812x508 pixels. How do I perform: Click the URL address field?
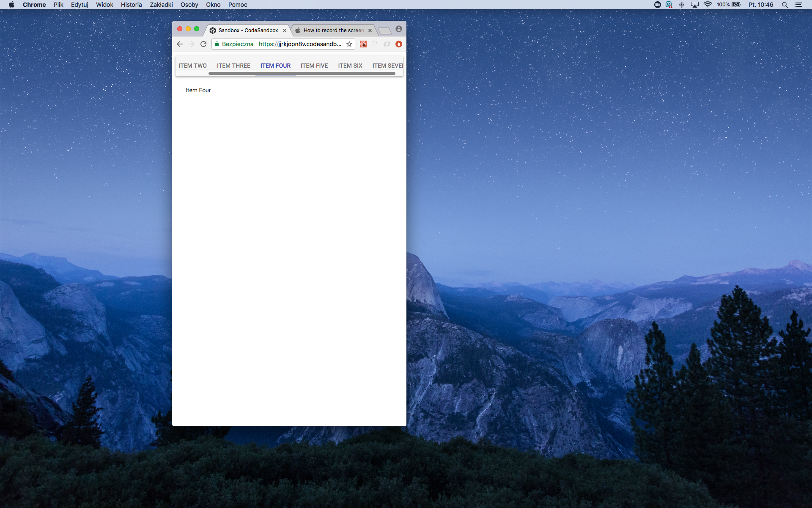tap(300, 44)
